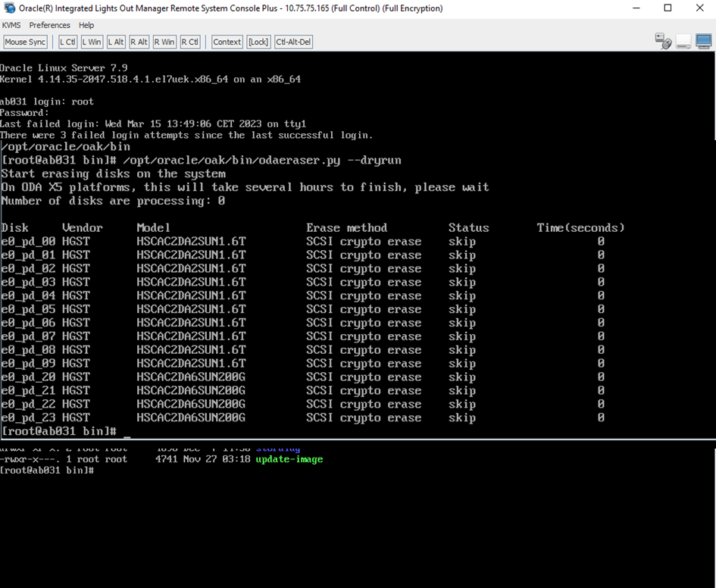
Task: Toggle the L Ctl modifier key
Action: [x=67, y=42]
